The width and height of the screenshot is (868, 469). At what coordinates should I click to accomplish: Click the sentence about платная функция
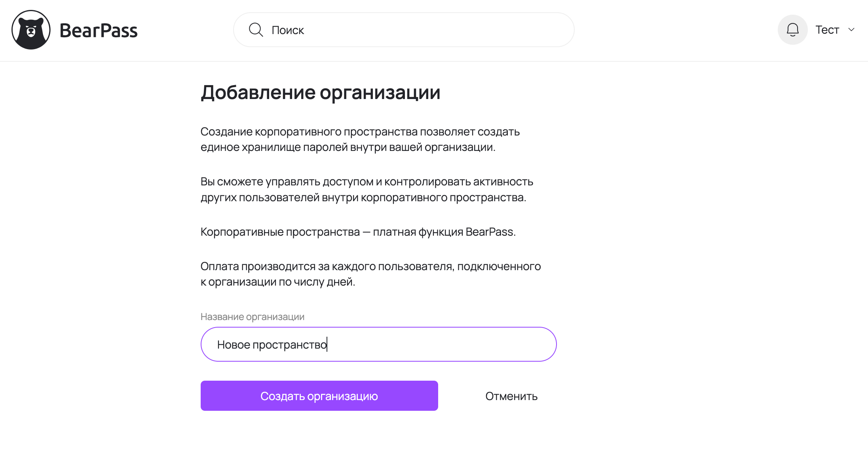tap(358, 232)
